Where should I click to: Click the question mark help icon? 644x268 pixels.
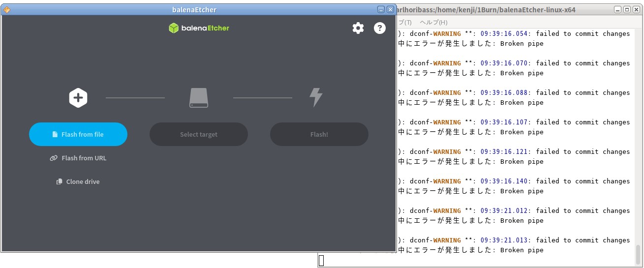(380, 28)
